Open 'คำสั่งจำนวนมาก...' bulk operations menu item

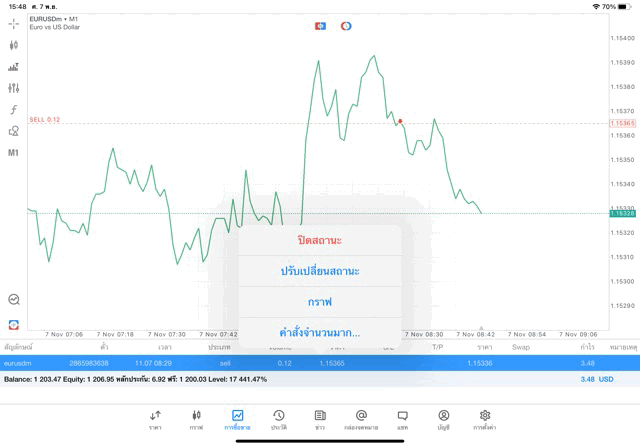tap(320, 333)
